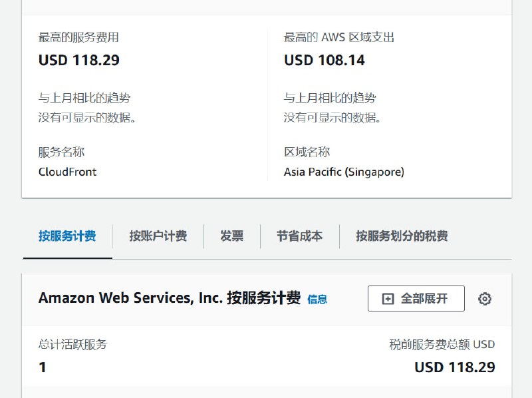The height and width of the screenshot is (398, 532).
Task: Select the 节省成本 tab
Action: click(x=299, y=236)
